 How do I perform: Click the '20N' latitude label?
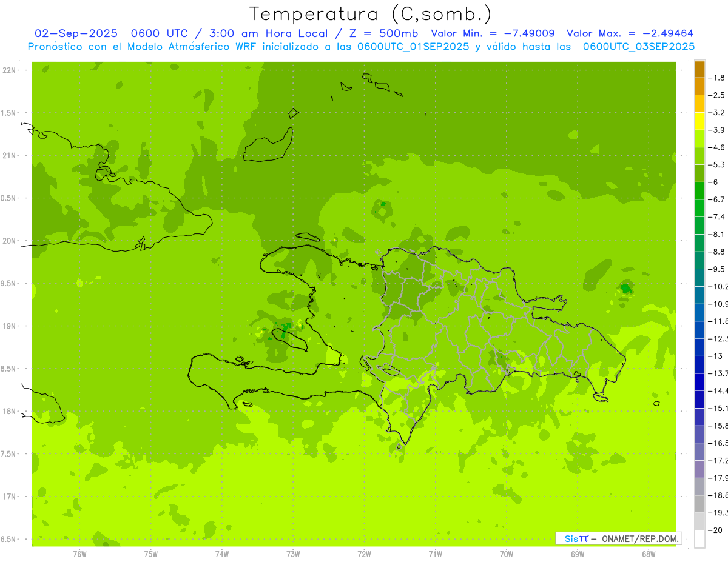click(x=10, y=241)
